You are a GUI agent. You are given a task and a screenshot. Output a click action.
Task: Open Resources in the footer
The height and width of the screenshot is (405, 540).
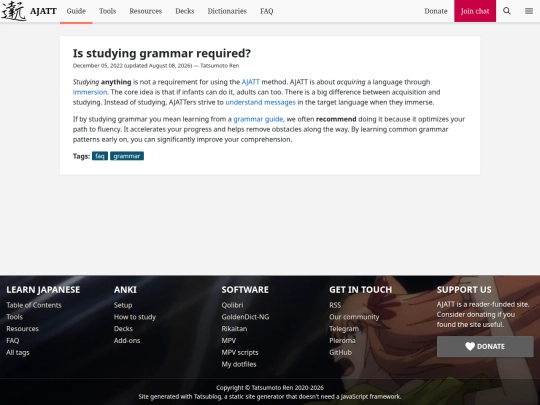click(22, 329)
